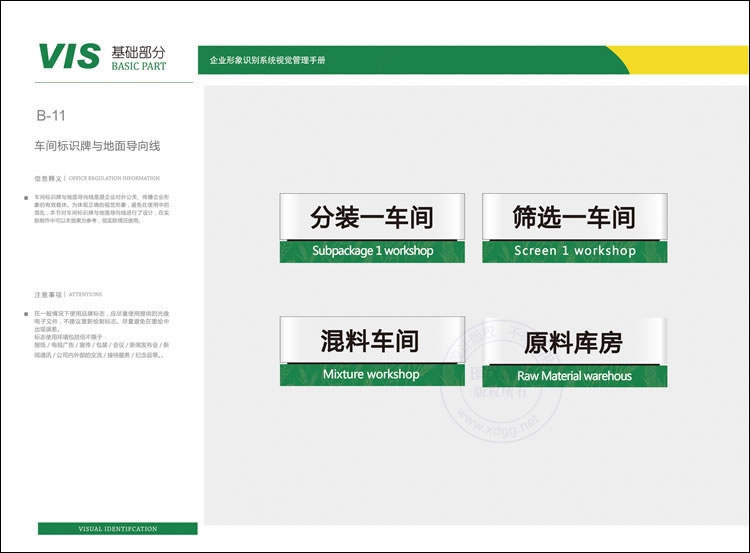Click the bullet square beside 信息释义 paragraph
Viewport: 750px width, 553px height.
click(x=25, y=198)
